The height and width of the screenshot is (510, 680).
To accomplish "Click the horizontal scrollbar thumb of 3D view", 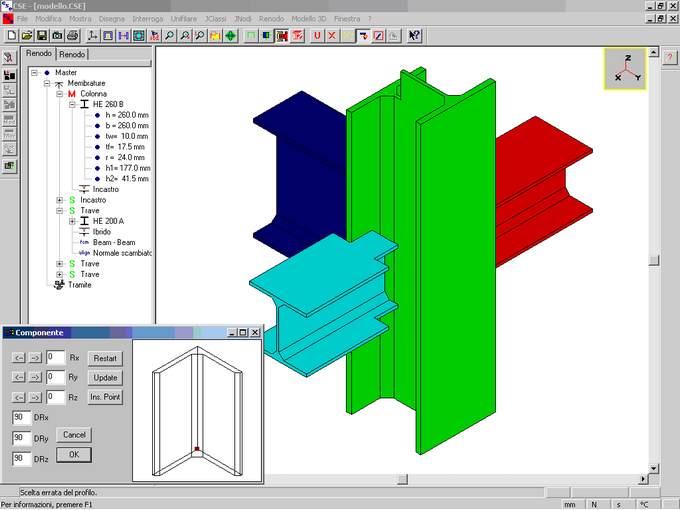I will point(402,479).
